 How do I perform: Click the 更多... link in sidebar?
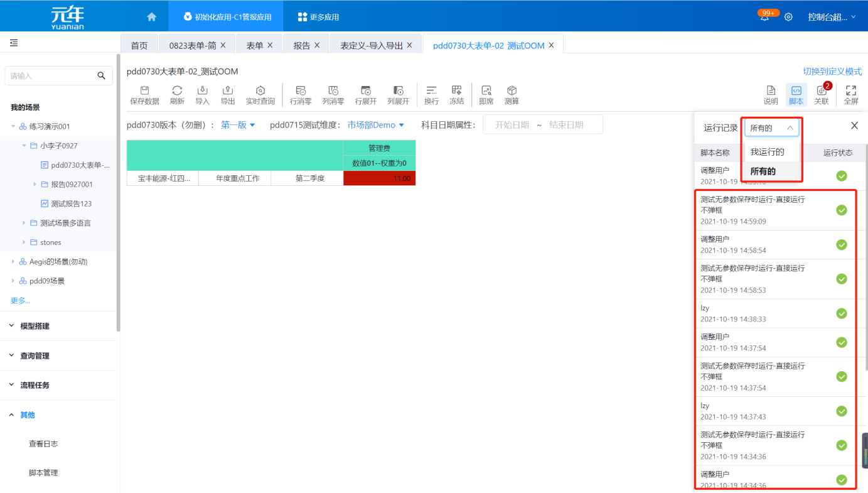point(20,300)
